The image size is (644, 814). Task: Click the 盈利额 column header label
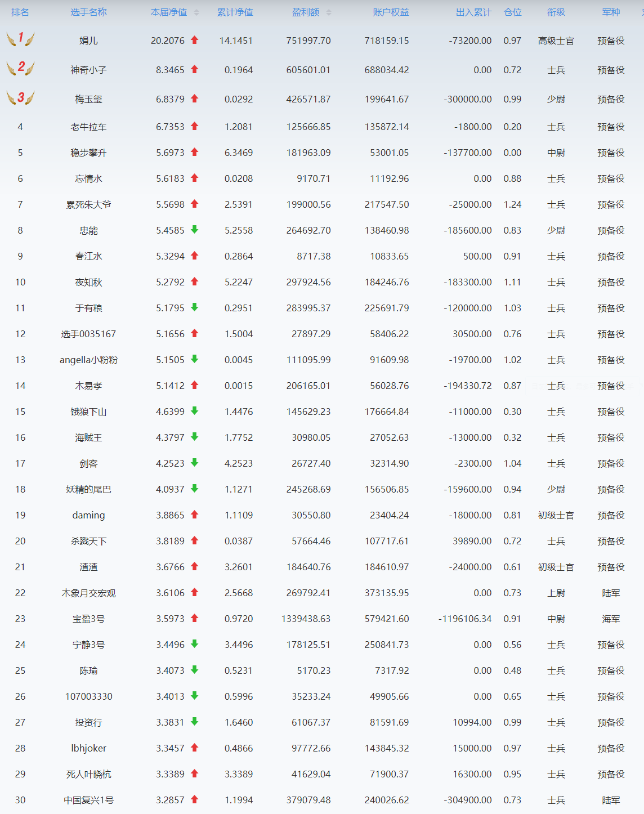(306, 12)
